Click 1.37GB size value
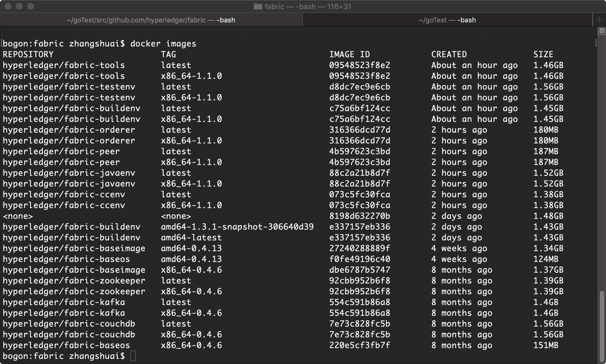Viewport: 606px width, 364px height. (548, 270)
